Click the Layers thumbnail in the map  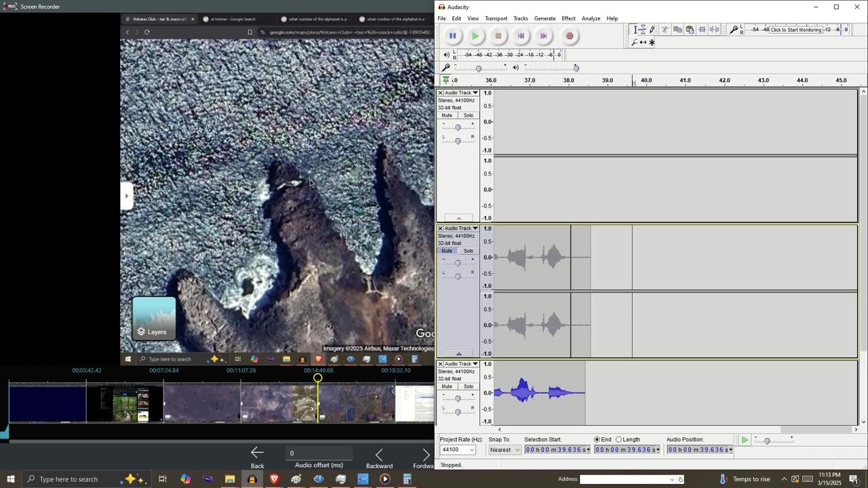[x=154, y=318]
